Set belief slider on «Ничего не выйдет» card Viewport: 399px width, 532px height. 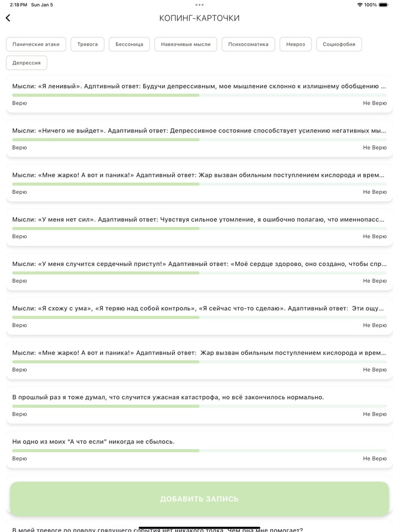(x=199, y=140)
